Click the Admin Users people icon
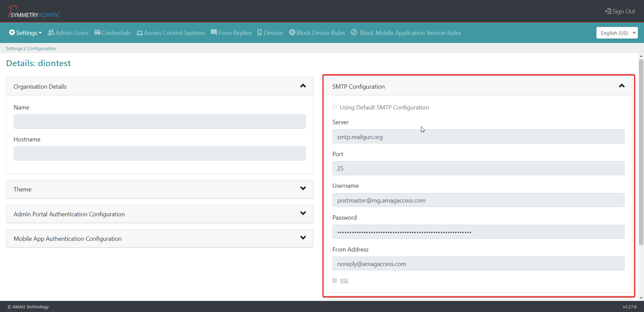Viewport: 644px width, 312px height. click(x=51, y=32)
